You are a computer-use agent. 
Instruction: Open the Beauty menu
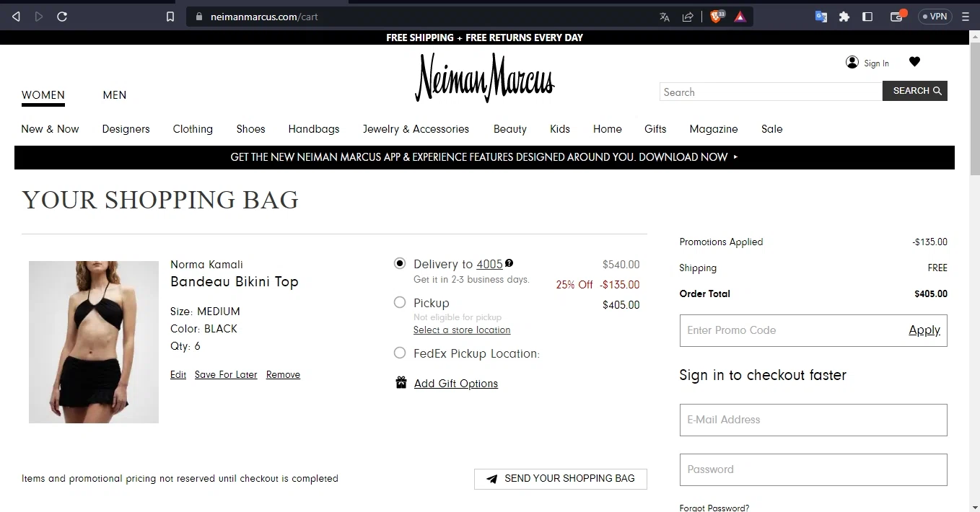pyautogui.click(x=510, y=129)
